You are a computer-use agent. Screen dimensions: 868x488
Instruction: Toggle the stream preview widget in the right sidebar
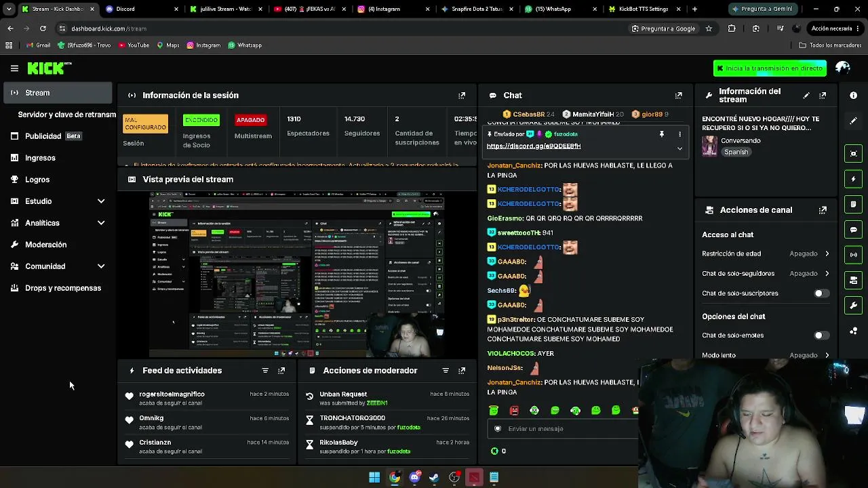coord(853,153)
